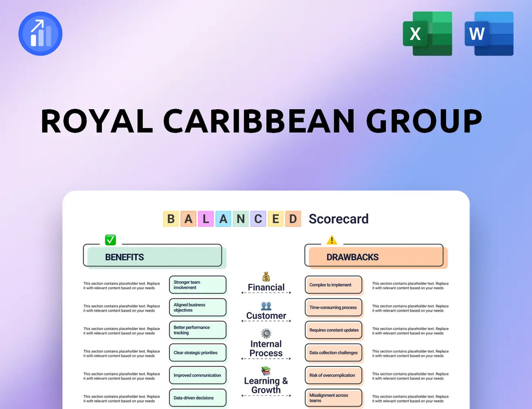This screenshot has height=409, width=532.
Task: Select the 'Improved communication' box
Action: (198, 375)
